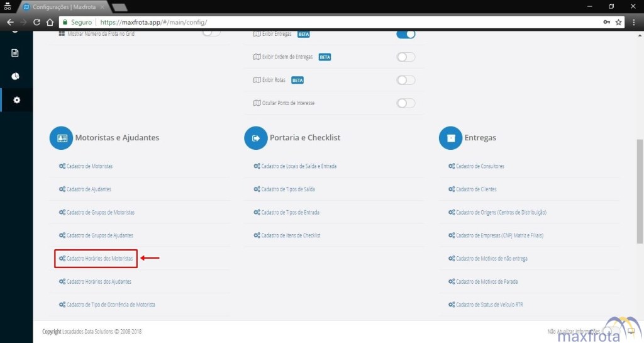Disable the Exibir Entregas toggle
The width and height of the screenshot is (644, 343).
pos(406,34)
